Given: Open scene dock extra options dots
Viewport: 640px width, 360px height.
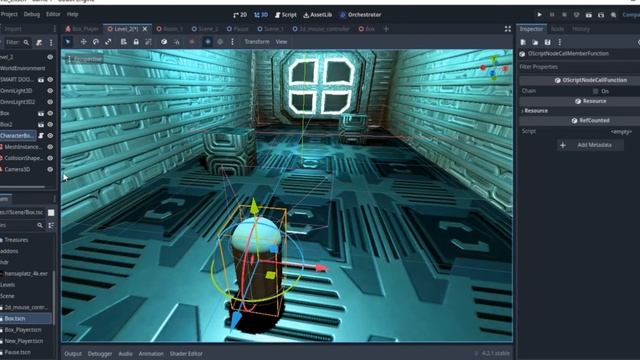Looking at the screenshot, I should tap(51, 42).
